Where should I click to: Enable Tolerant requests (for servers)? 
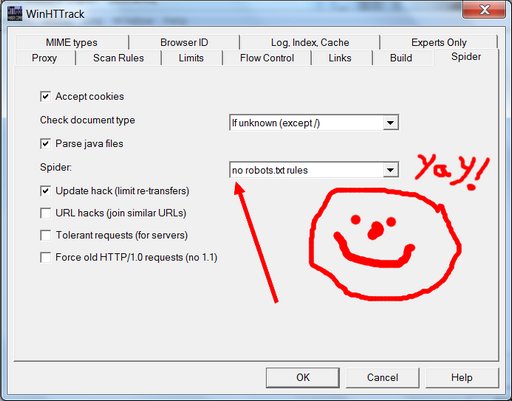(x=45, y=235)
